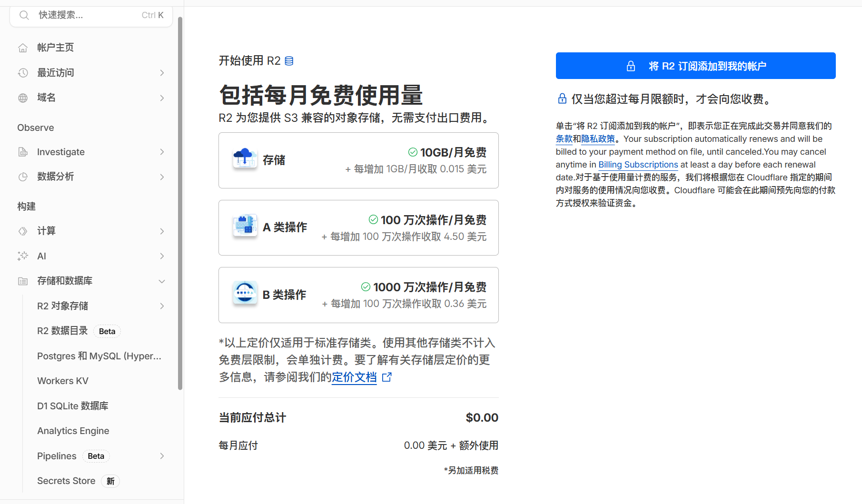This screenshot has height=504, width=862.
Task: Click the pie chart icon beside 数据分析
Action: click(x=23, y=177)
